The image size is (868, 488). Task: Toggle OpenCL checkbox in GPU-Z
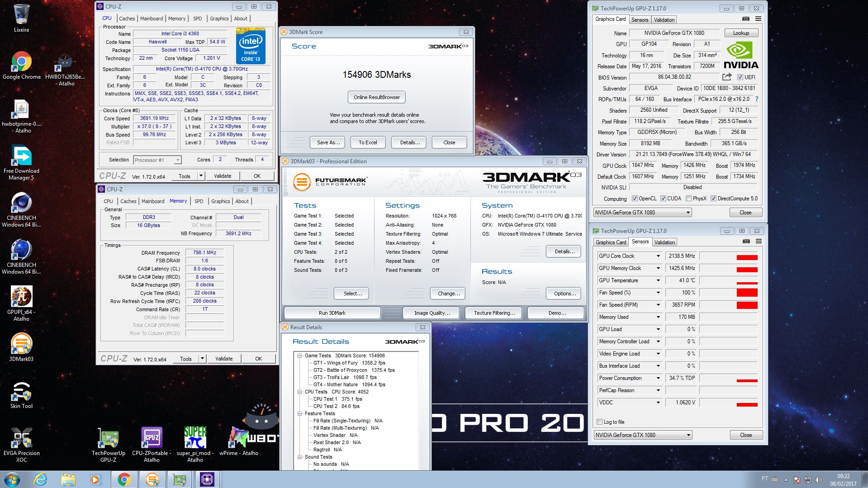click(x=635, y=199)
